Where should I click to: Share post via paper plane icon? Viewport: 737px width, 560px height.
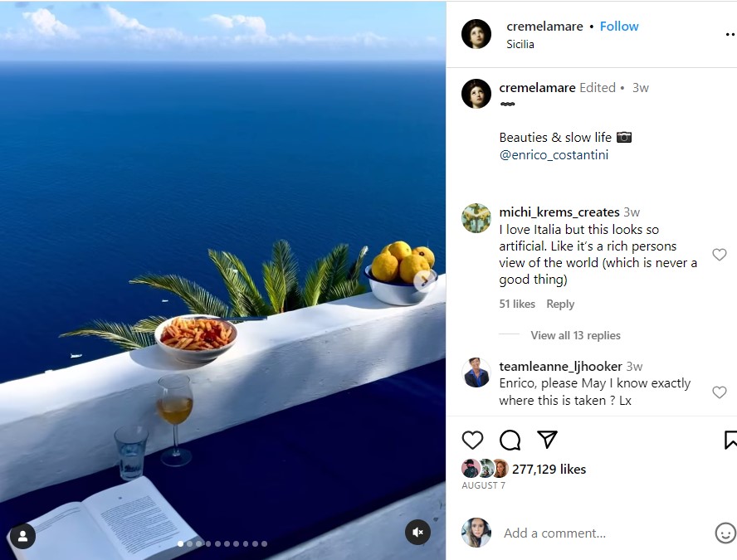(x=547, y=439)
